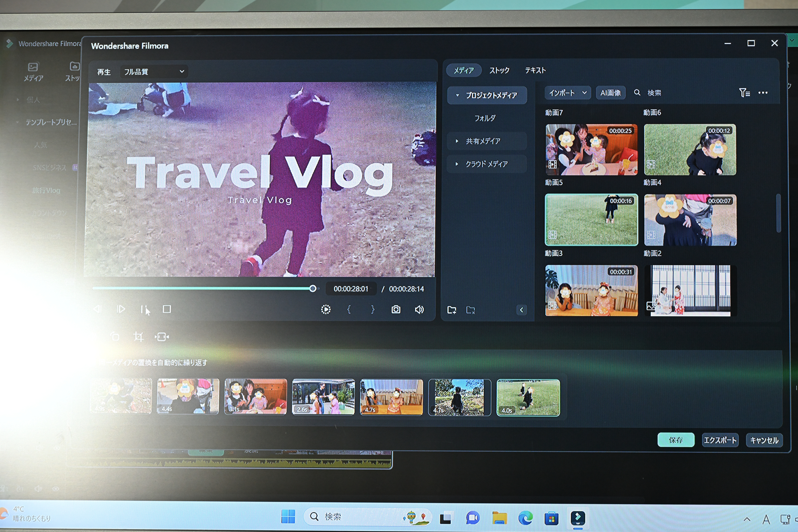Collapse the media sidebar with the chevron
798x532 pixels.
point(521,310)
